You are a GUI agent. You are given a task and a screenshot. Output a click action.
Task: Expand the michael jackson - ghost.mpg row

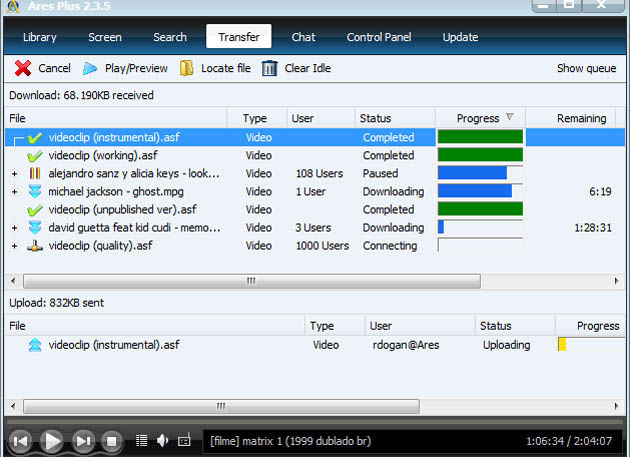(14, 192)
